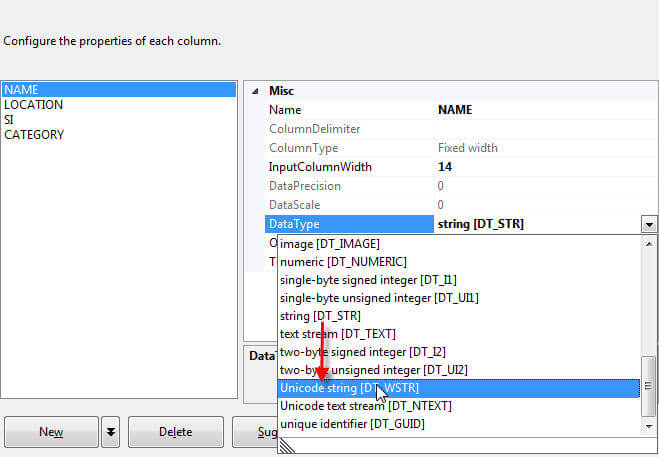The height and width of the screenshot is (457, 659).
Task: Select Unicode string [DT_WSTR] option
Action: 347,388
